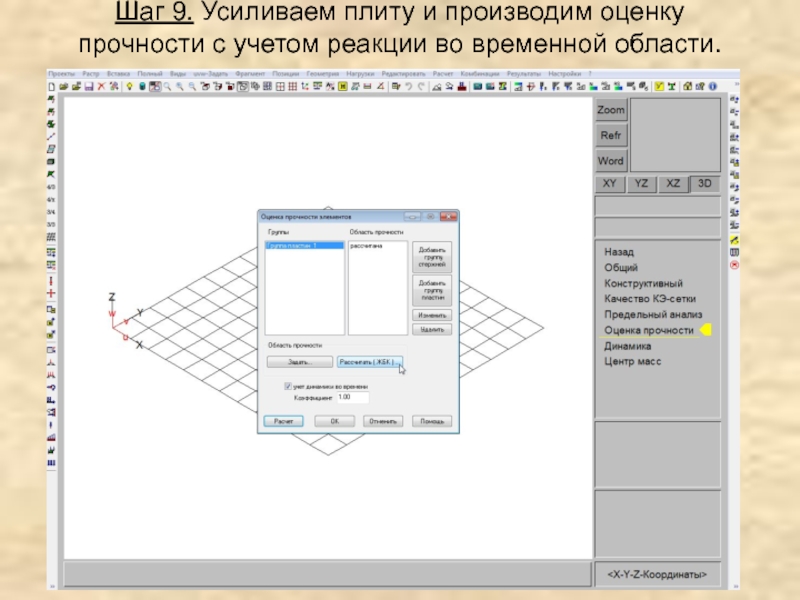The image size is (800, 600).
Task: Click the red X delete icon in toolbar
Action: coord(99,87)
